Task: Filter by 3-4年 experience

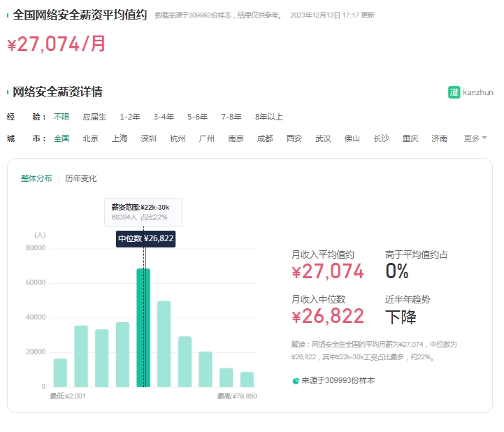Action: coord(164,117)
